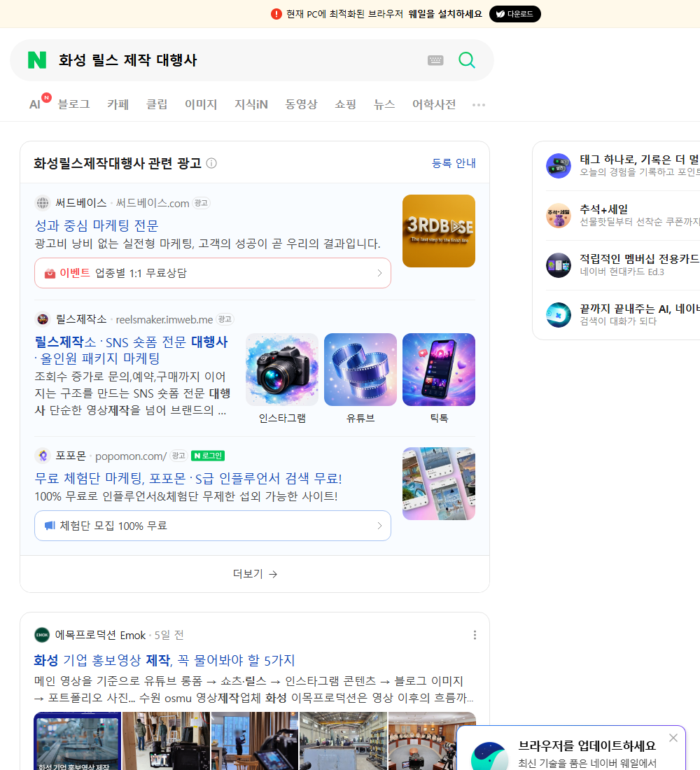Screen dimensions: 700x770
Task: Click the 멤버십 전용카드 promo icon
Action: pyautogui.click(x=559, y=265)
